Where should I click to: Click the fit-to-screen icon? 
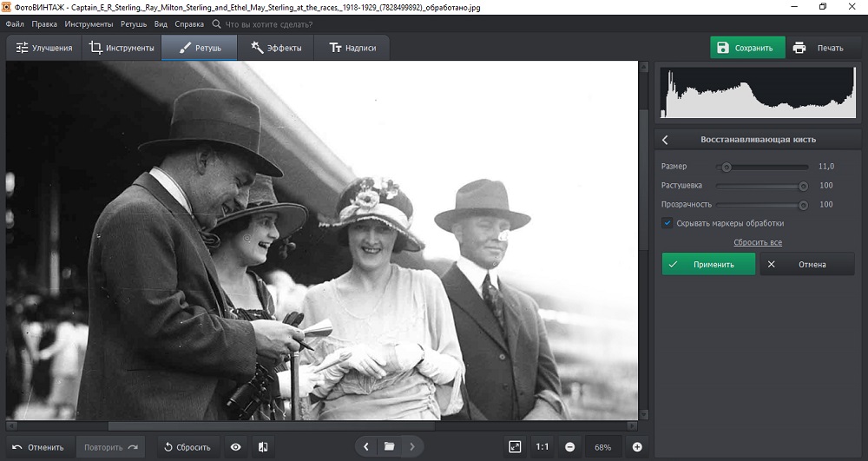tap(515, 446)
